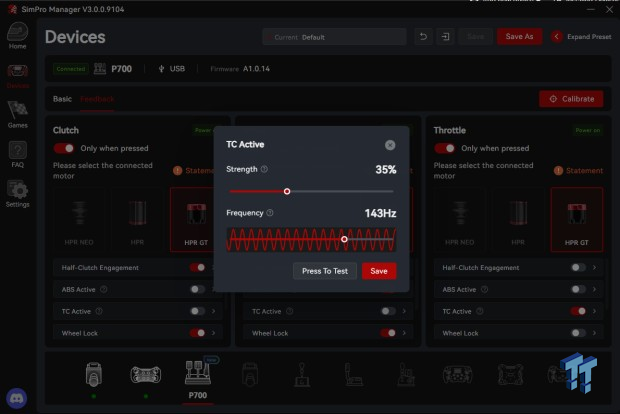This screenshot has height=414, width=620.
Task: Click Clutch TC Active help icon
Action: pos(99,311)
